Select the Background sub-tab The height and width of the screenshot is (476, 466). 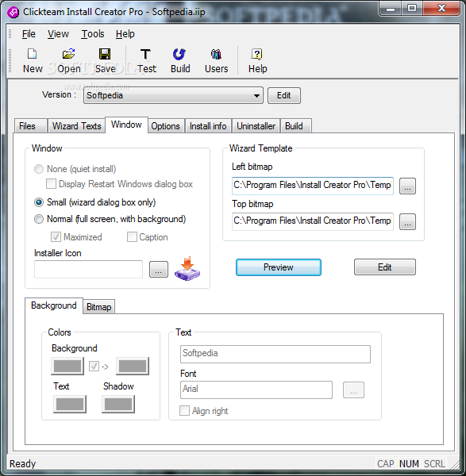pos(54,305)
